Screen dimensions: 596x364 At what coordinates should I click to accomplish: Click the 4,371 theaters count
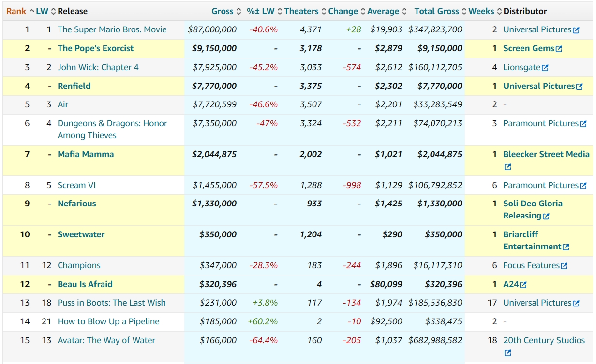tap(311, 29)
